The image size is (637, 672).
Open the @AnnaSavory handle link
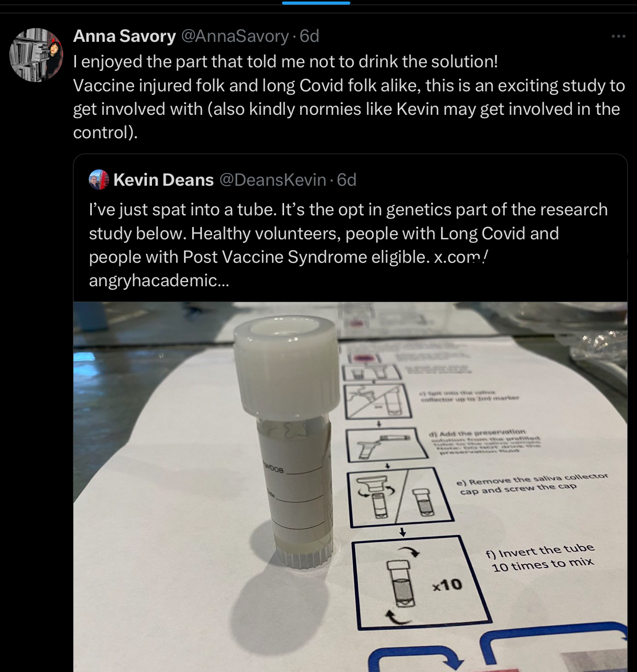click(x=235, y=36)
